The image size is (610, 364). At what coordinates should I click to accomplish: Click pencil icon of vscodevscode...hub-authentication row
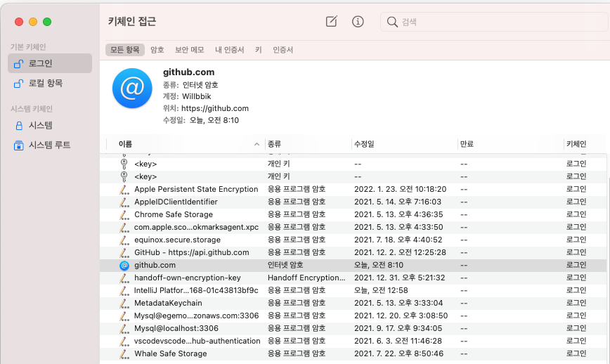coord(124,341)
